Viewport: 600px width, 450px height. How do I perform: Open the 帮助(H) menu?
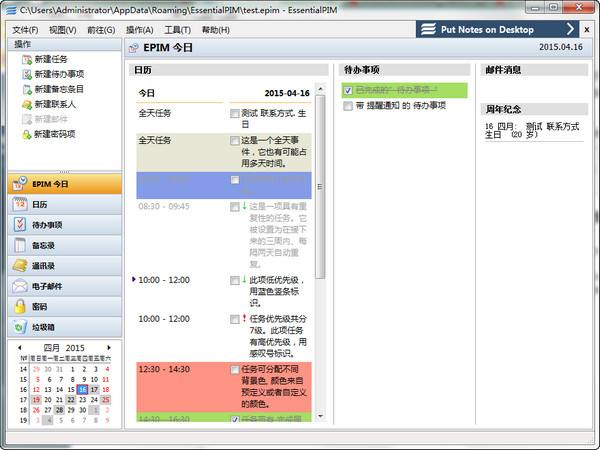click(x=216, y=30)
